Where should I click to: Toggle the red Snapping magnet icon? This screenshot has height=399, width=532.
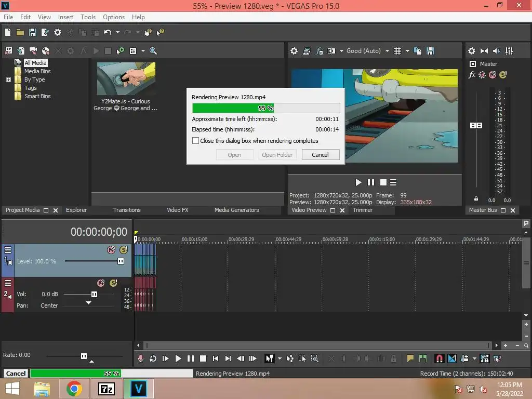[439, 358]
